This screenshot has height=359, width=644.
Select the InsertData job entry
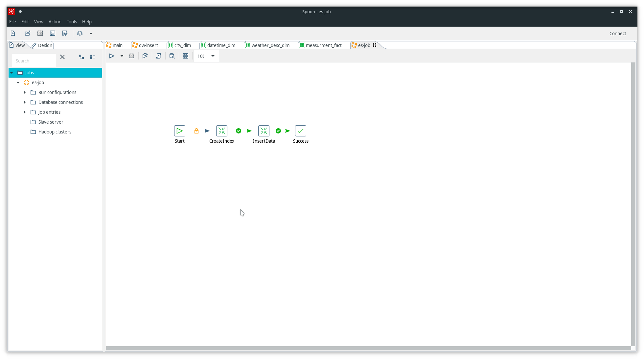tap(264, 131)
